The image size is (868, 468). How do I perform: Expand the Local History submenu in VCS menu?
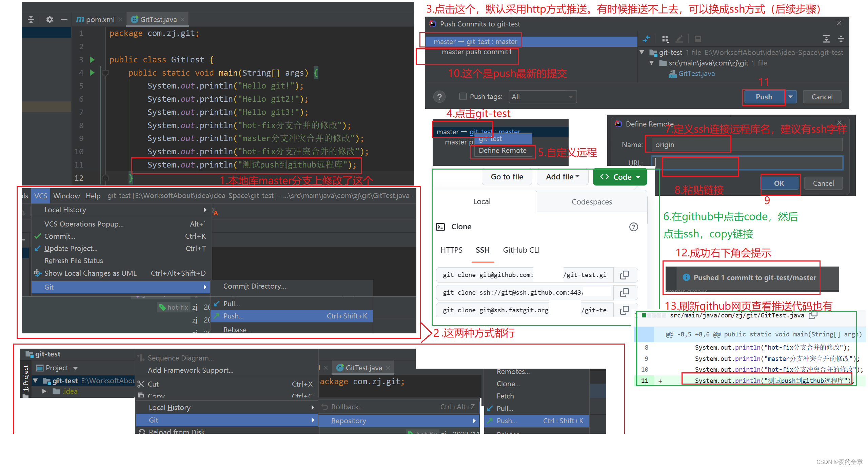[x=121, y=210]
